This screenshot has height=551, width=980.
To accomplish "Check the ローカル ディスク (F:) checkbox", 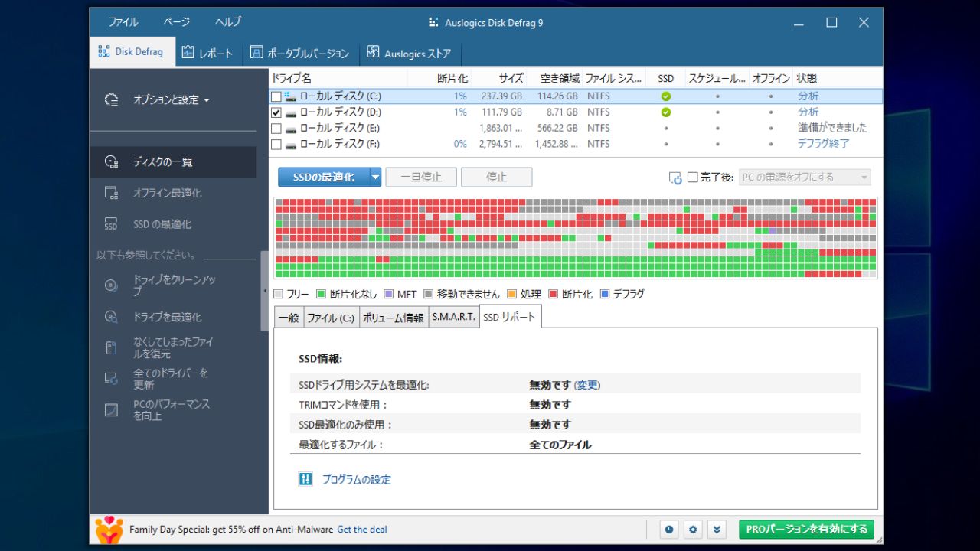I will [276, 144].
